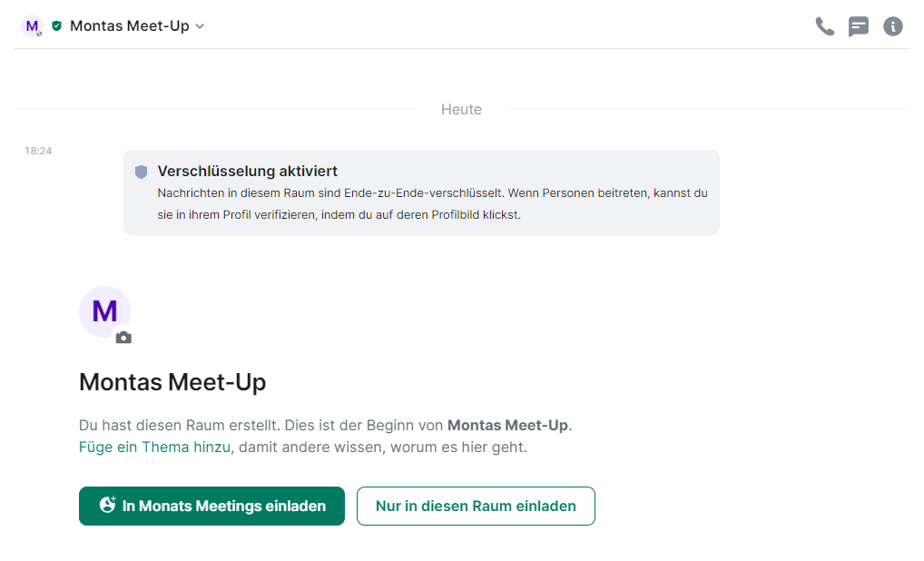924x561 pixels.
Task: Open the threads panel speech-bubble icon
Action: [x=858, y=26]
